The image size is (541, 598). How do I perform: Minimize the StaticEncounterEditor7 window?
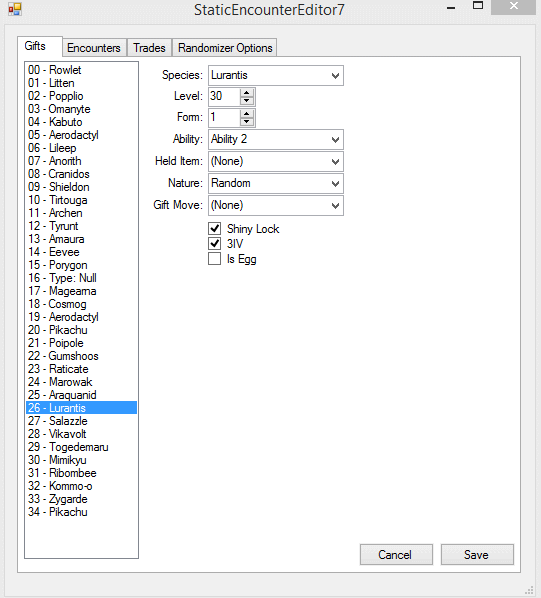451,8
